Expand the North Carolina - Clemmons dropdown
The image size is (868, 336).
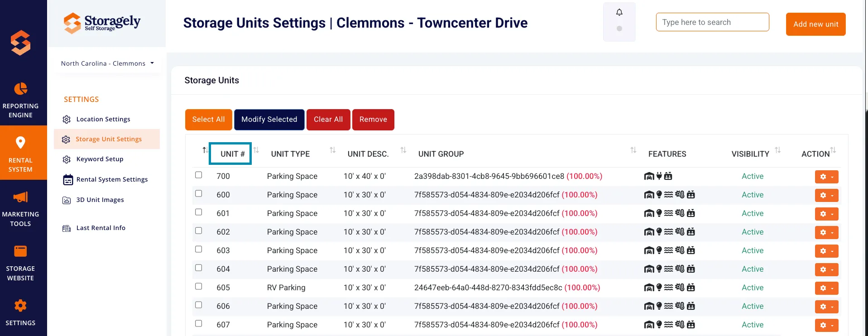coord(107,63)
